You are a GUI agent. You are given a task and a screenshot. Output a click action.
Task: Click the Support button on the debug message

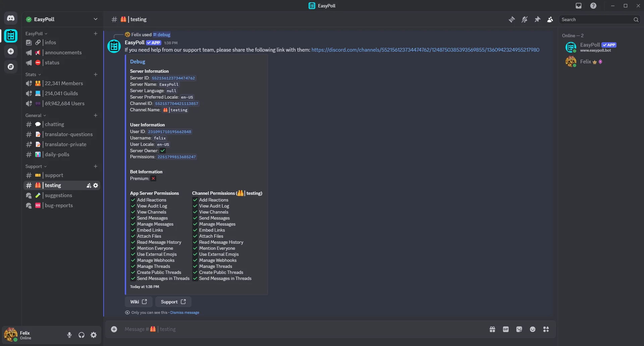click(173, 301)
